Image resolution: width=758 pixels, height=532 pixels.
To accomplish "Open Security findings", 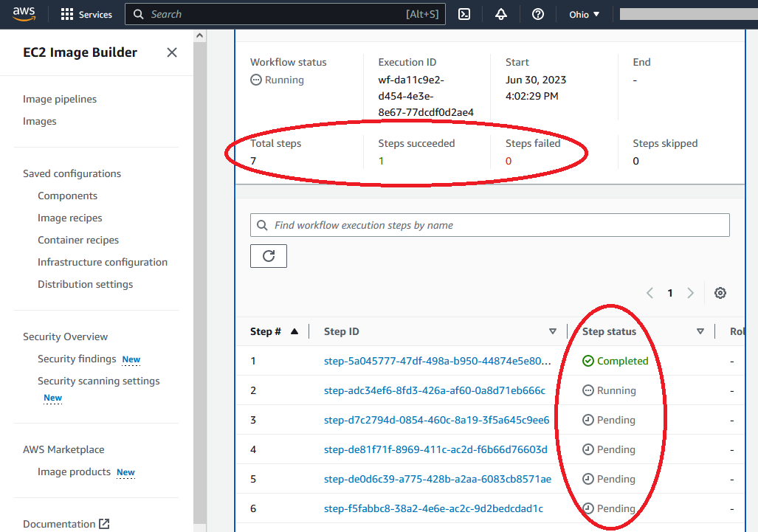I will click(x=77, y=359).
